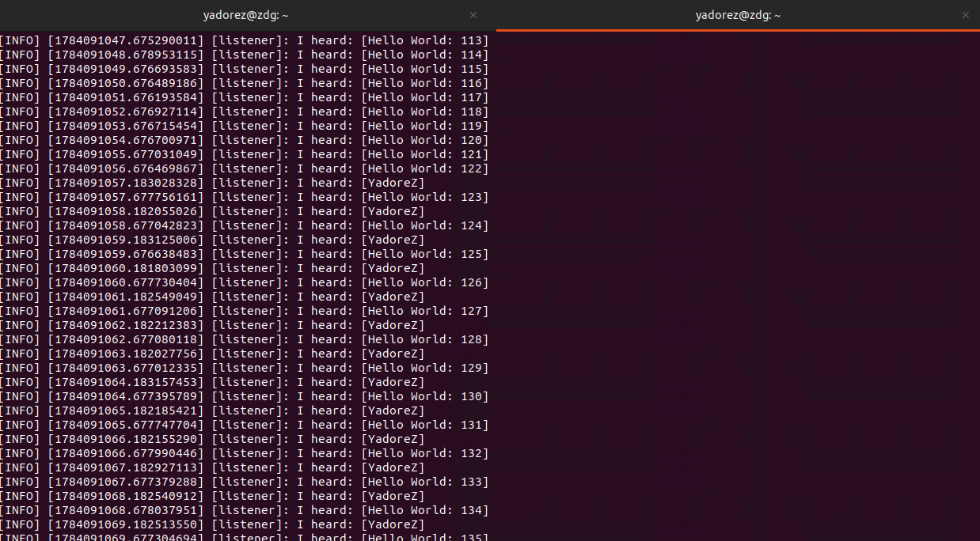Select the 'Hello World: 118' listener message
This screenshot has height=541, width=980.
pyautogui.click(x=245, y=112)
